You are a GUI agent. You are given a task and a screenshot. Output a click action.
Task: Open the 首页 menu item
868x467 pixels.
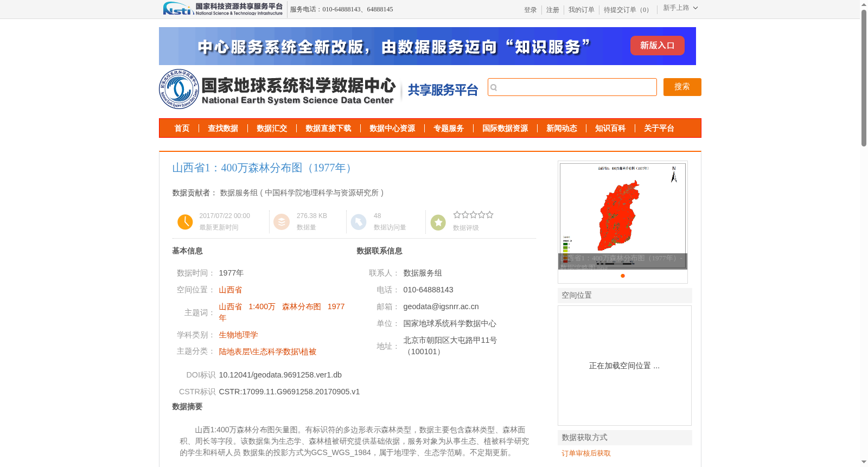tap(182, 129)
